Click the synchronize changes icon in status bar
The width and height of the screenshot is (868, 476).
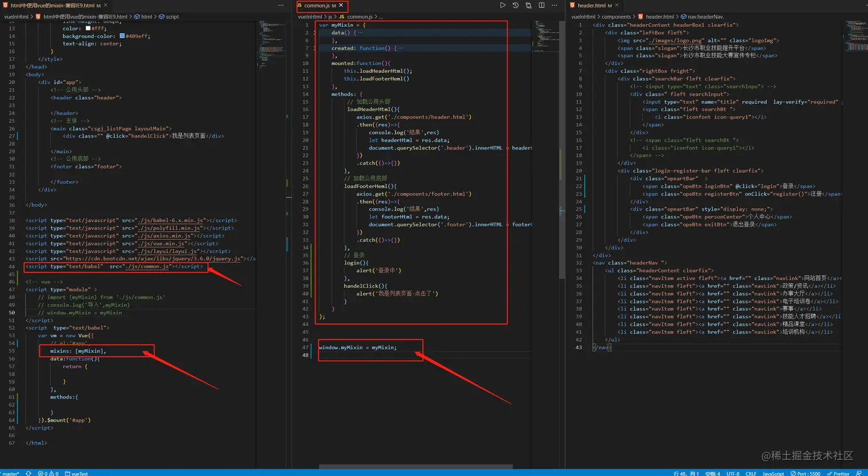(x=29, y=473)
